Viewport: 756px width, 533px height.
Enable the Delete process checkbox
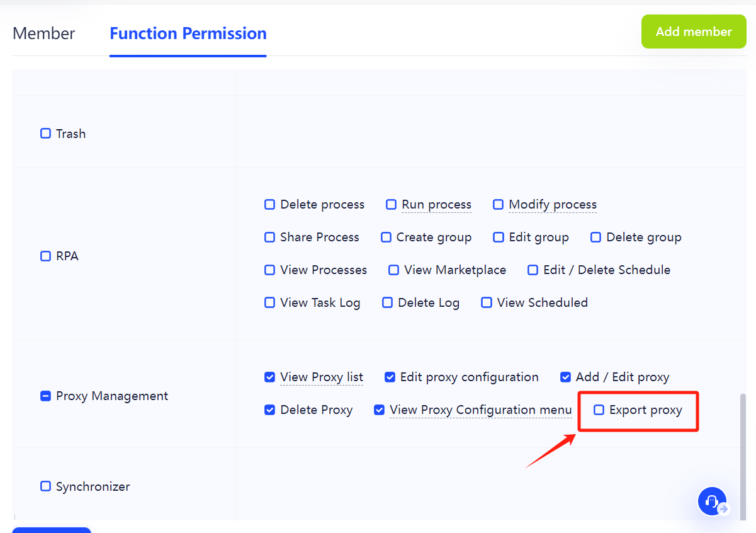(x=269, y=205)
